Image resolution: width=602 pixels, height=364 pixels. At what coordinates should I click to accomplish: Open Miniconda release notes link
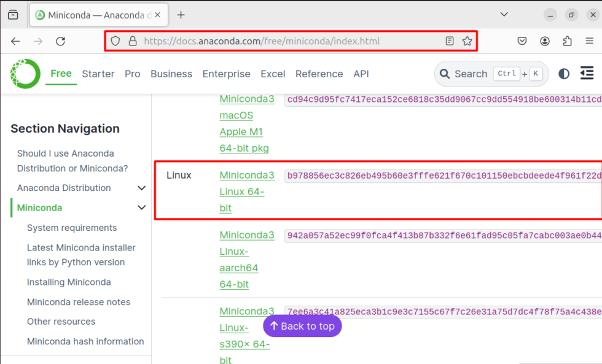point(79,302)
